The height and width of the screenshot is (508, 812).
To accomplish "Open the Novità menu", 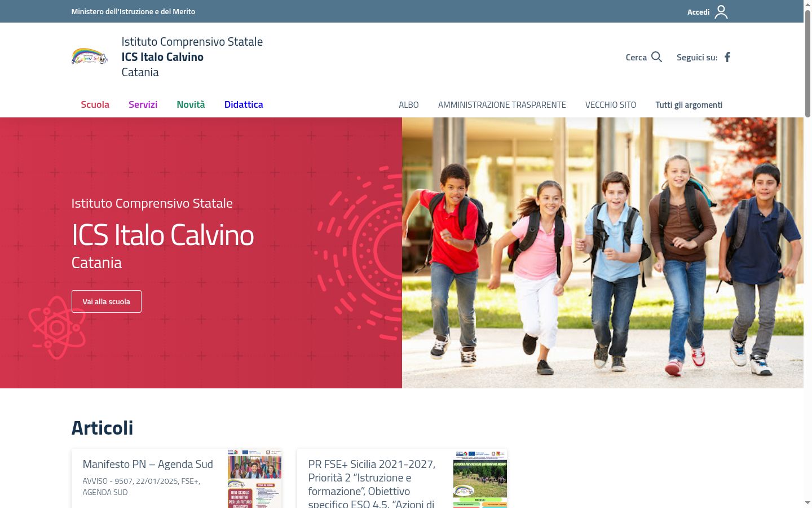I will point(191,104).
